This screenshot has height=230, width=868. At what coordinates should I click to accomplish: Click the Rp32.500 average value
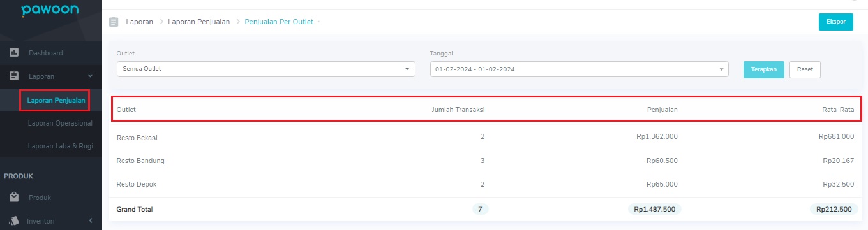[x=838, y=184]
